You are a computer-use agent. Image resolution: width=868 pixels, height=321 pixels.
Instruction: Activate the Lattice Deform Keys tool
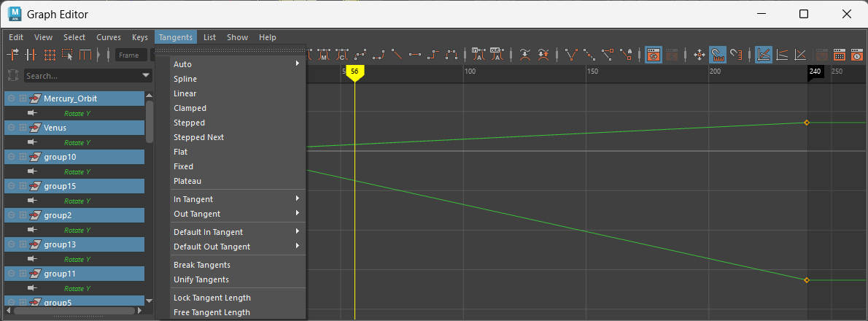50,55
